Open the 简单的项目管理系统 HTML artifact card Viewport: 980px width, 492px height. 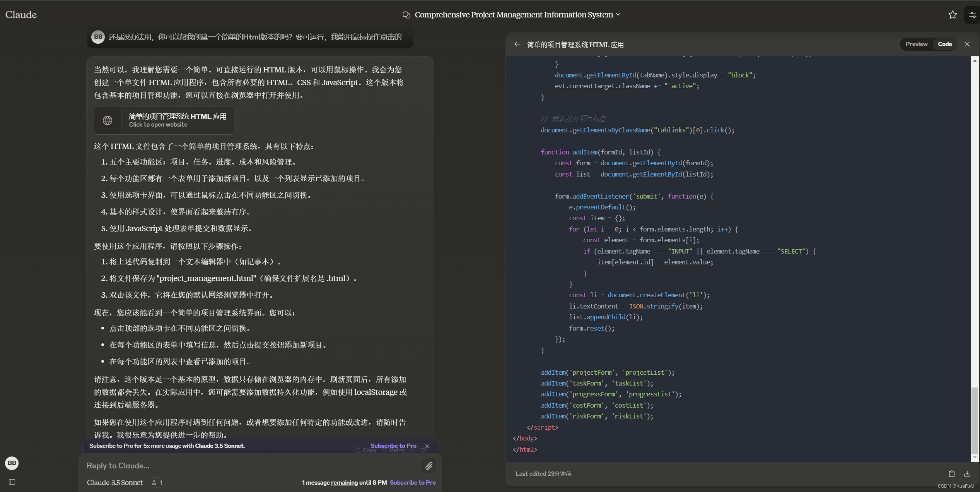178,120
